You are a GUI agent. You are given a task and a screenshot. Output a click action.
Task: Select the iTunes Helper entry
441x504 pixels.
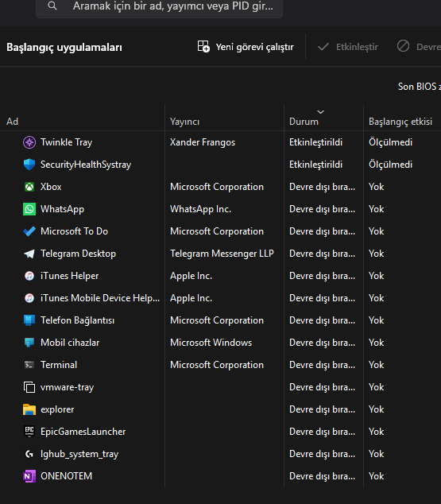[69, 276]
